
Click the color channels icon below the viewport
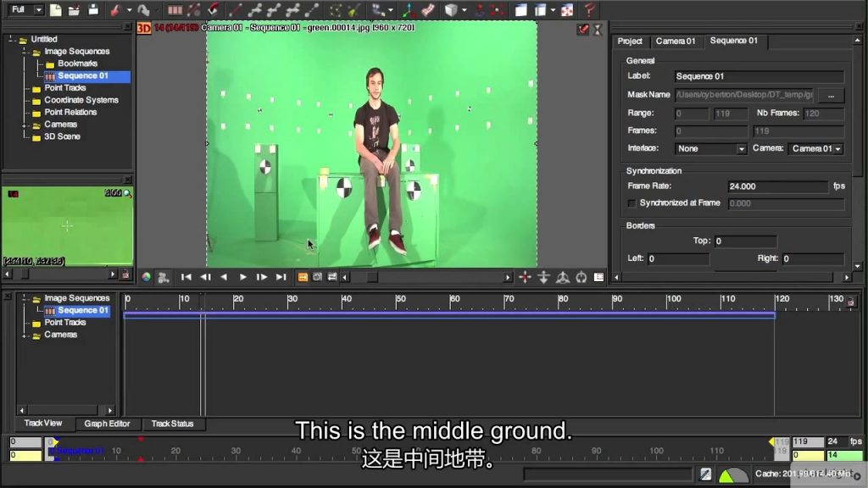coord(146,277)
